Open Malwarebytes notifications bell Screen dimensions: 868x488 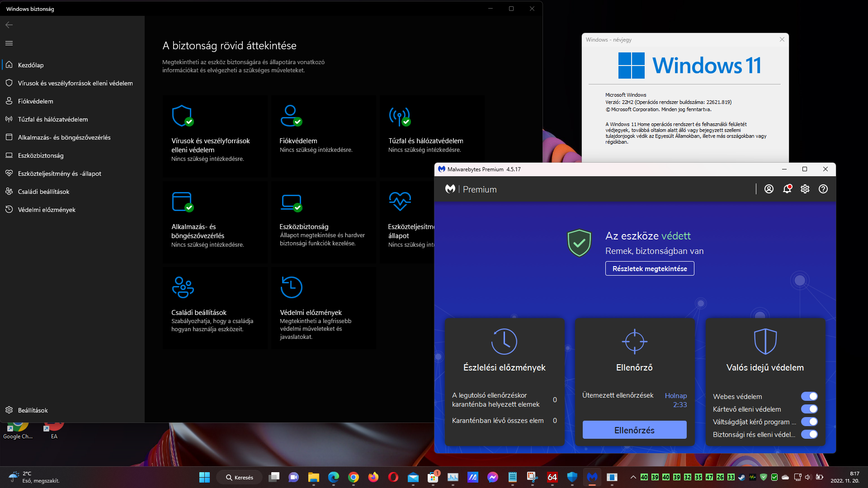787,189
